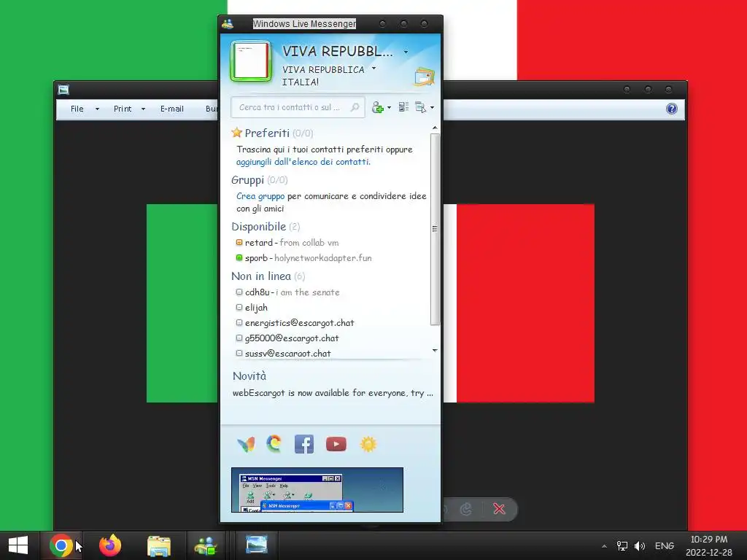Click rotate clockwise icon in photo viewer
747x560 pixels.
click(x=466, y=509)
